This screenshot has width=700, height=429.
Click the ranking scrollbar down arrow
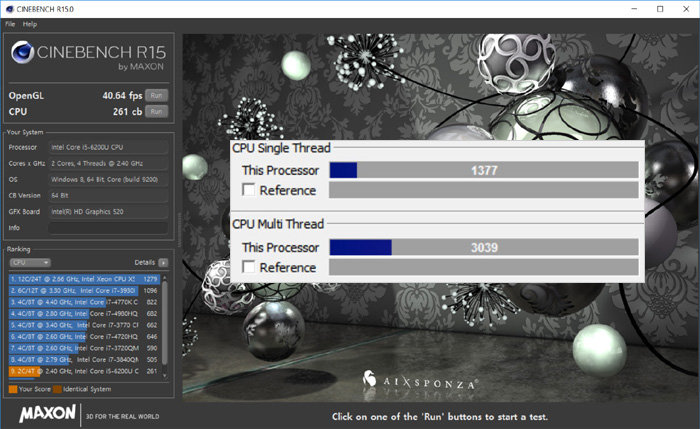pos(165,376)
